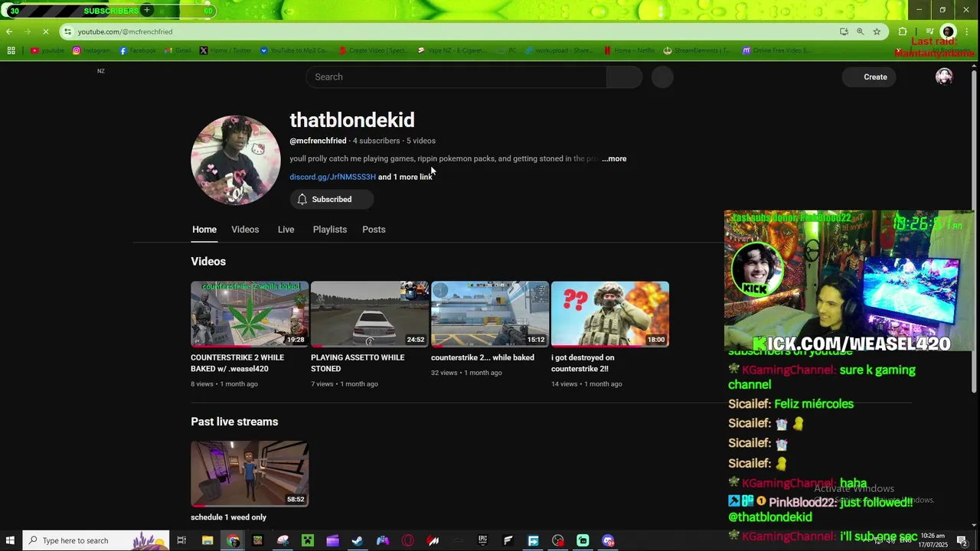980x551 pixels.
Task: Switch to the Playlists channel tab
Action: (330, 230)
